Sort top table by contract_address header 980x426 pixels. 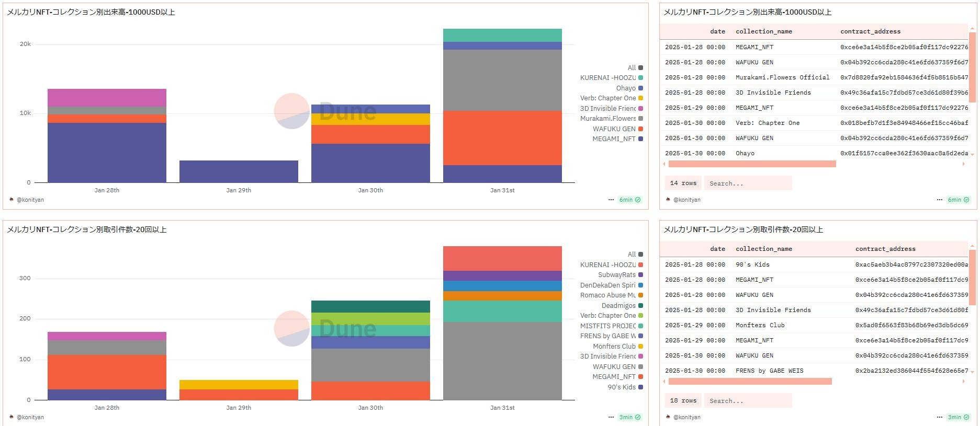(871, 31)
